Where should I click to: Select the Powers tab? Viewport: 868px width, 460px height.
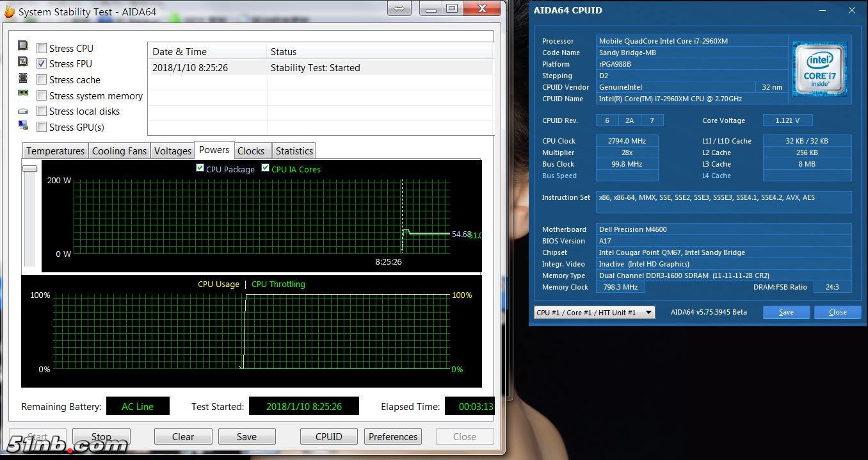coord(214,150)
